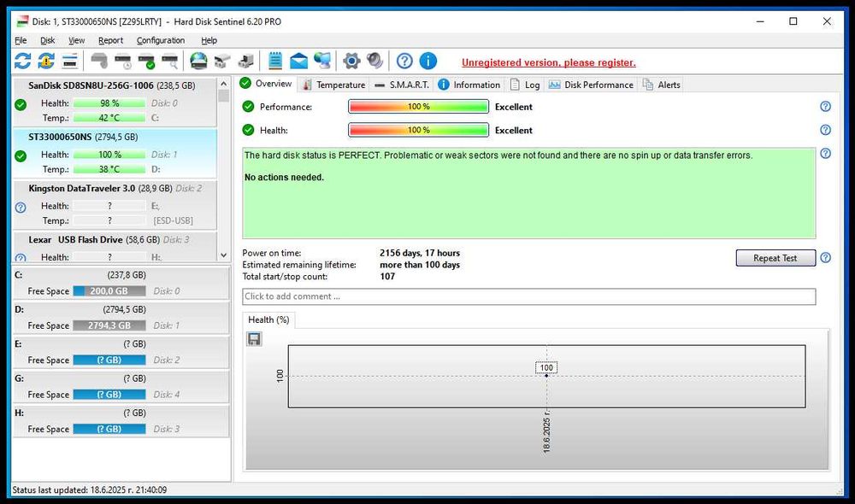Viewport: 855px width, 504px height.
Task: Open the Disk menu
Action: [47, 40]
